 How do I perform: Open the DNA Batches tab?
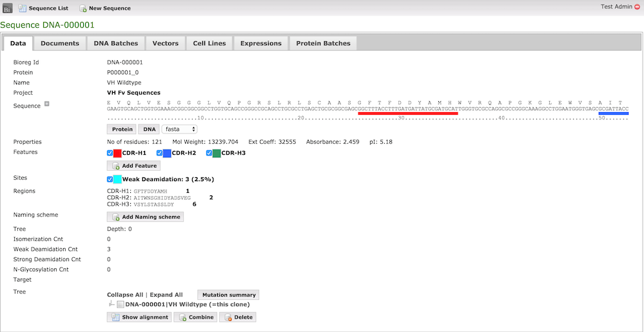116,43
